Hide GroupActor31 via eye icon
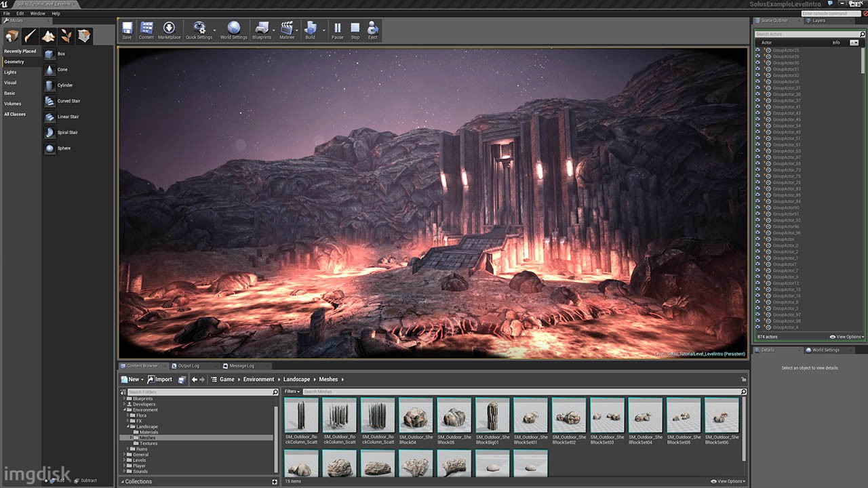868x488 pixels. point(758,69)
